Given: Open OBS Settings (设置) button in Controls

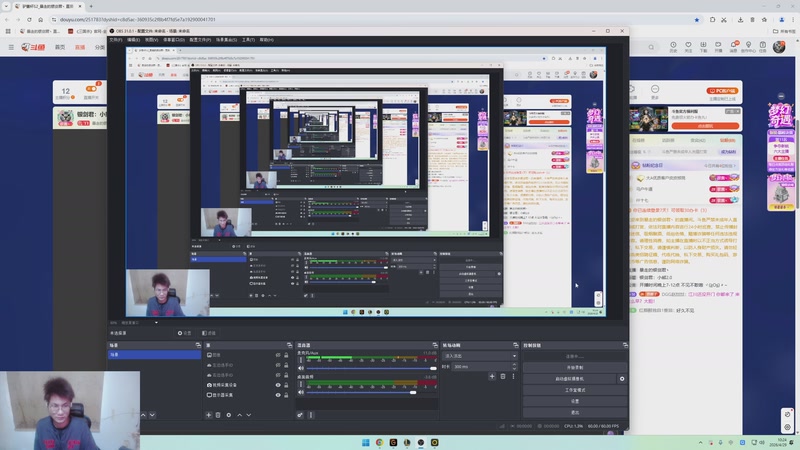Looking at the screenshot, I should [x=574, y=402].
